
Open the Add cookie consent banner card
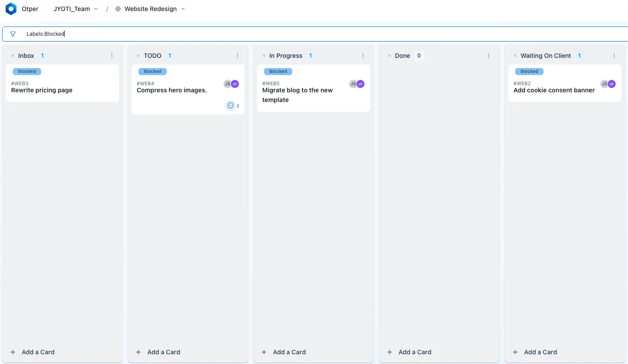(x=565, y=83)
